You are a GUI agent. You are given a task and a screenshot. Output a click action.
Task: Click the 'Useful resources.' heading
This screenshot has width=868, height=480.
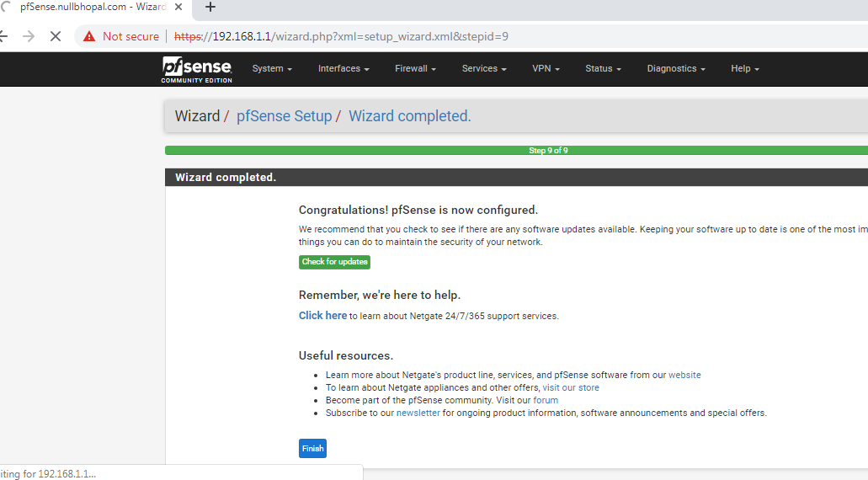[346, 355]
